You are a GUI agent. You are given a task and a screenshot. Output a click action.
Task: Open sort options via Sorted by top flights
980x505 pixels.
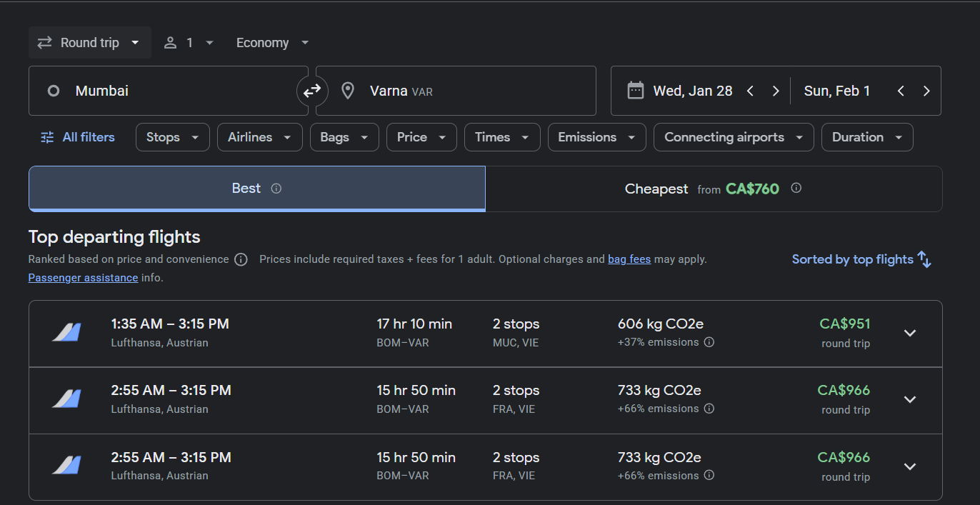[861, 259]
